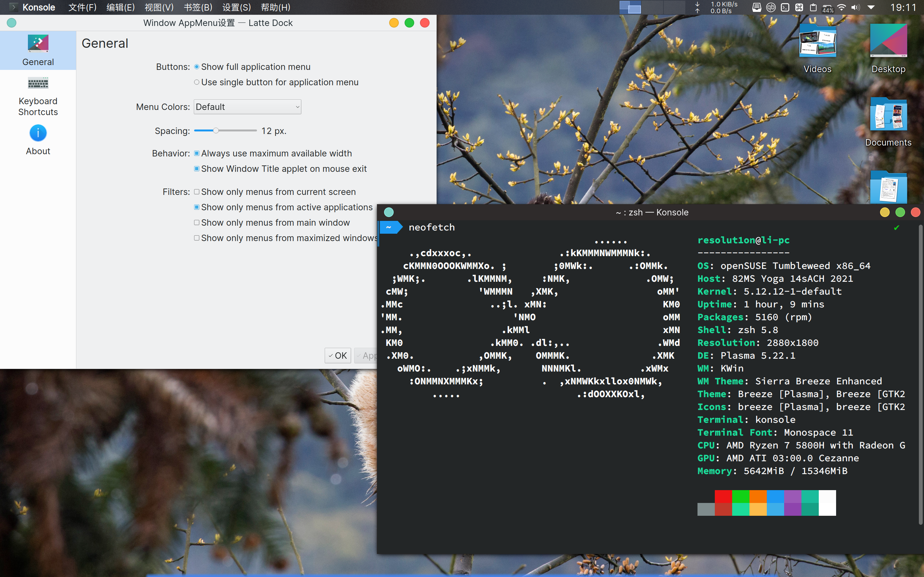
Task: Enable Show only menus from current screen
Action: click(x=197, y=192)
